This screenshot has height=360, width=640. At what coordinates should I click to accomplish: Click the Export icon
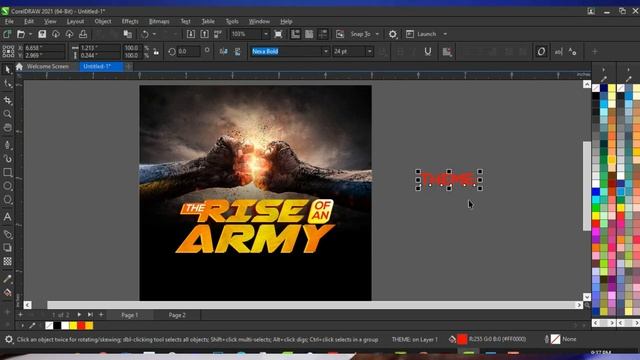[204, 34]
